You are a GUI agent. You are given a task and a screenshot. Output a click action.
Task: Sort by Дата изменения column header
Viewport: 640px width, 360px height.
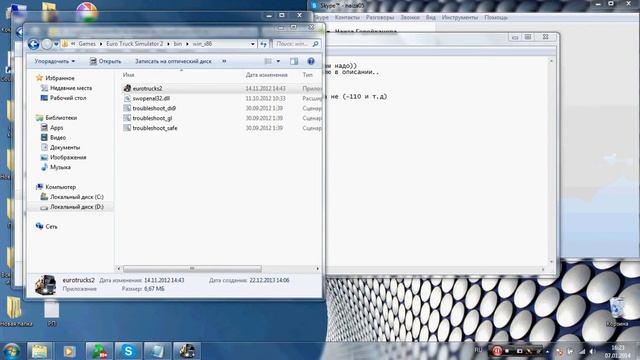pos(267,75)
